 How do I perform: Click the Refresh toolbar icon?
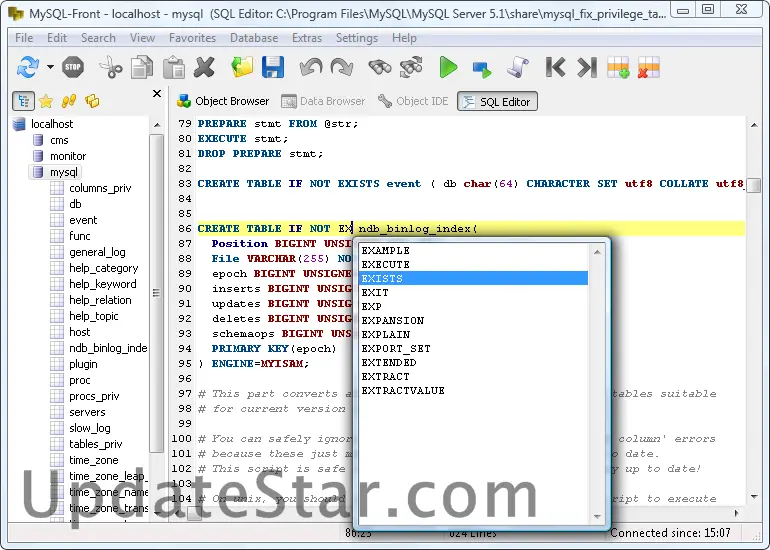pos(28,67)
